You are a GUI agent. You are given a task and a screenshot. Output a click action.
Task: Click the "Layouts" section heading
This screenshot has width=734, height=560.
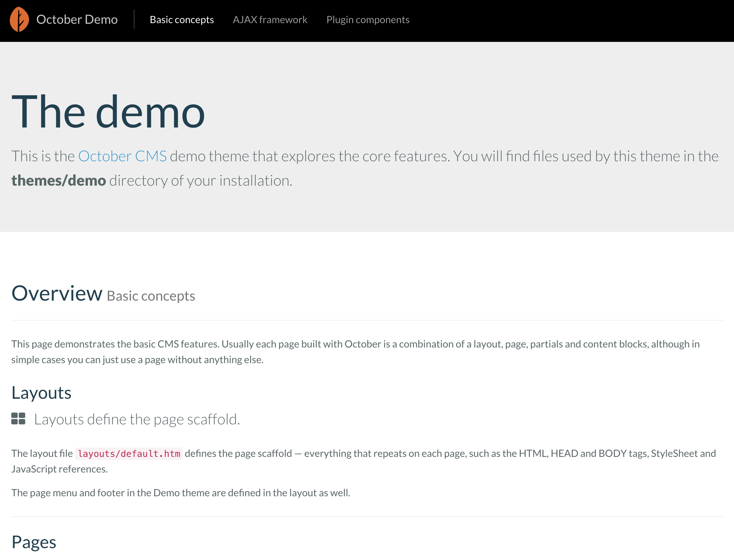pyautogui.click(x=41, y=393)
